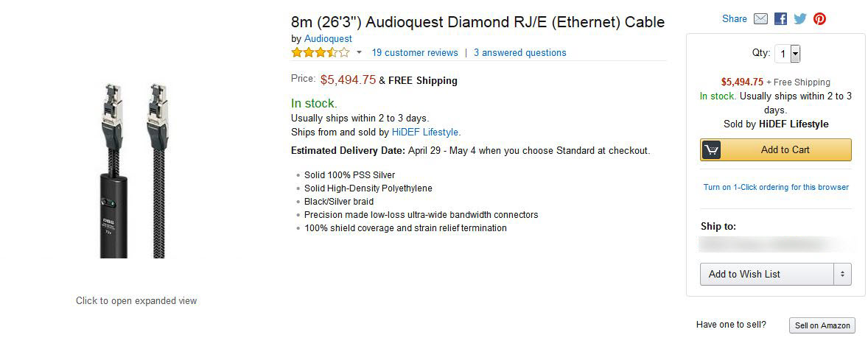Click the Share link

[x=735, y=19]
